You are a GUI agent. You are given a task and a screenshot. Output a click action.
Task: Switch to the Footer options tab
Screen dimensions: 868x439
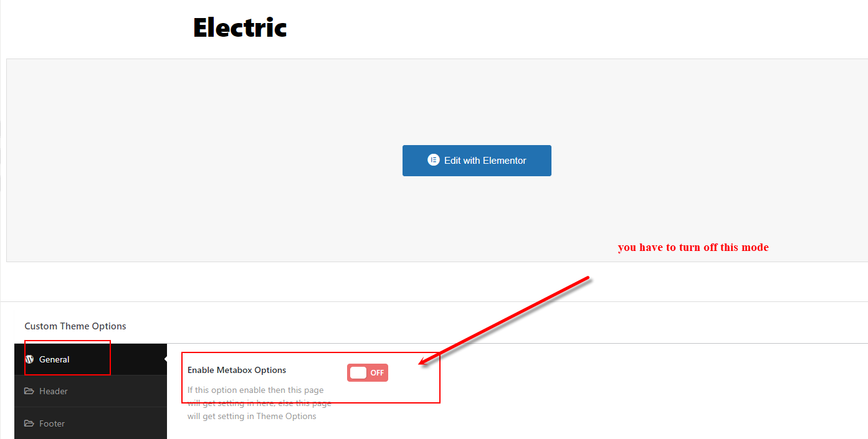[90, 423]
